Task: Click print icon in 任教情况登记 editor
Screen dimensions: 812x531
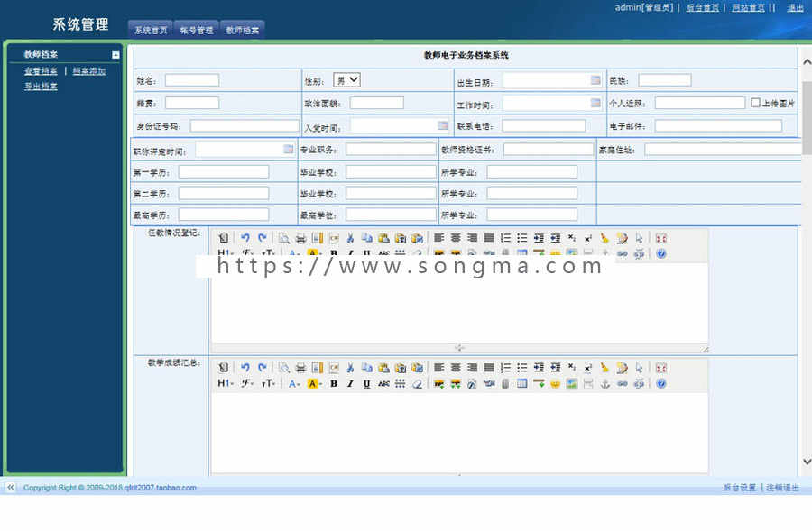Action: 300,238
